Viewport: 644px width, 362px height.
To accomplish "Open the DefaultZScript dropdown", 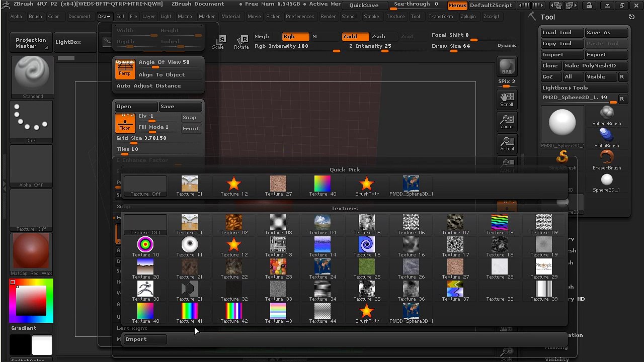I will pyautogui.click(x=491, y=6).
